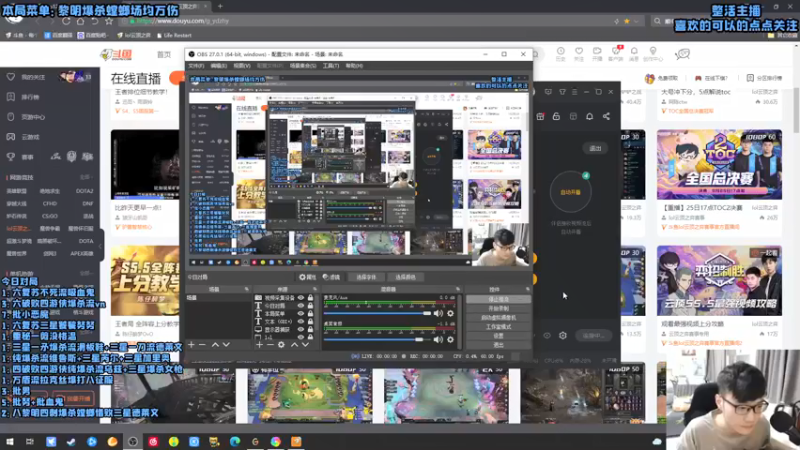Pop out the OBS mixer dock panel
800x450 pixels.
[457, 289]
